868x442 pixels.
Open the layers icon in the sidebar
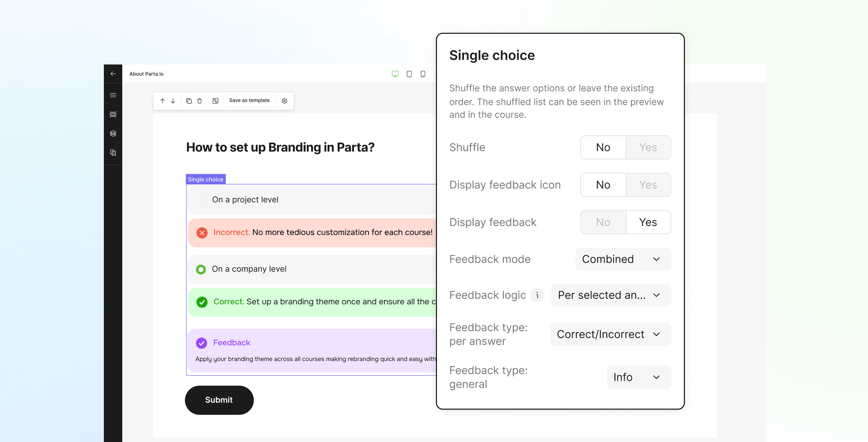(113, 134)
